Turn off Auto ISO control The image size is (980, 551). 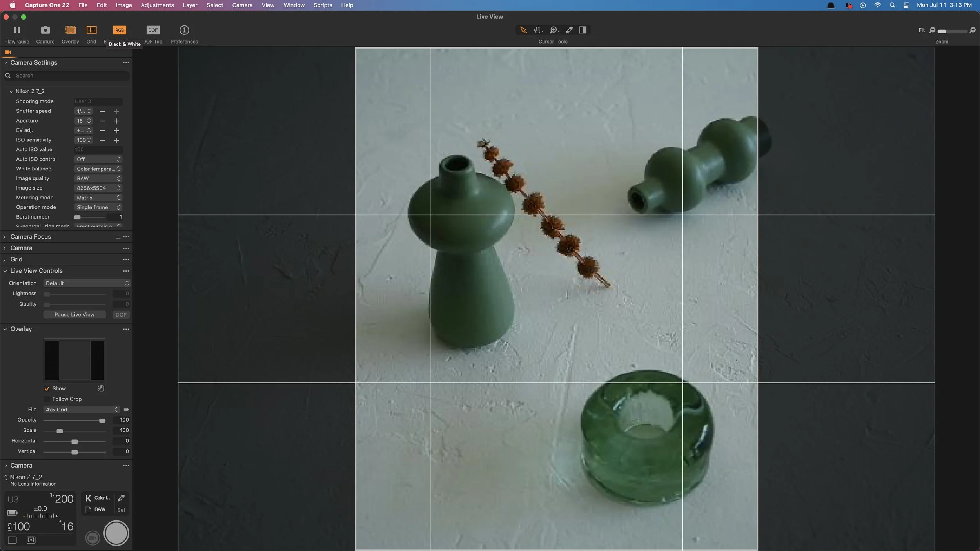click(98, 159)
